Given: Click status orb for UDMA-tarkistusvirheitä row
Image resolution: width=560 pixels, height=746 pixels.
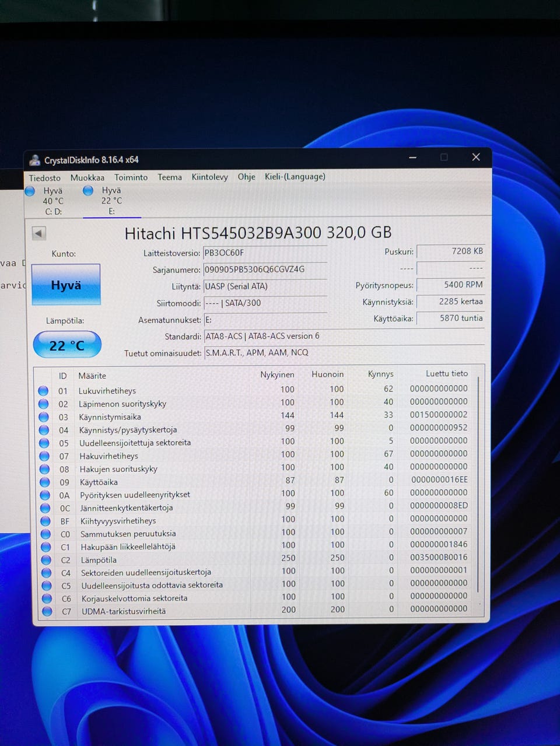Looking at the screenshot, I should pos(47,611).
